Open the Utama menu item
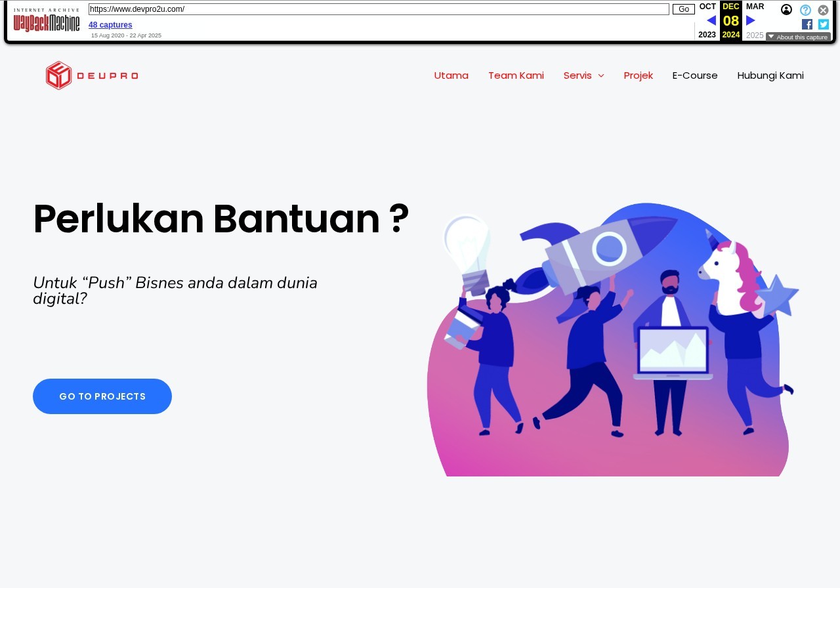This screenshot has width=840, height=630. pos(451,75)
